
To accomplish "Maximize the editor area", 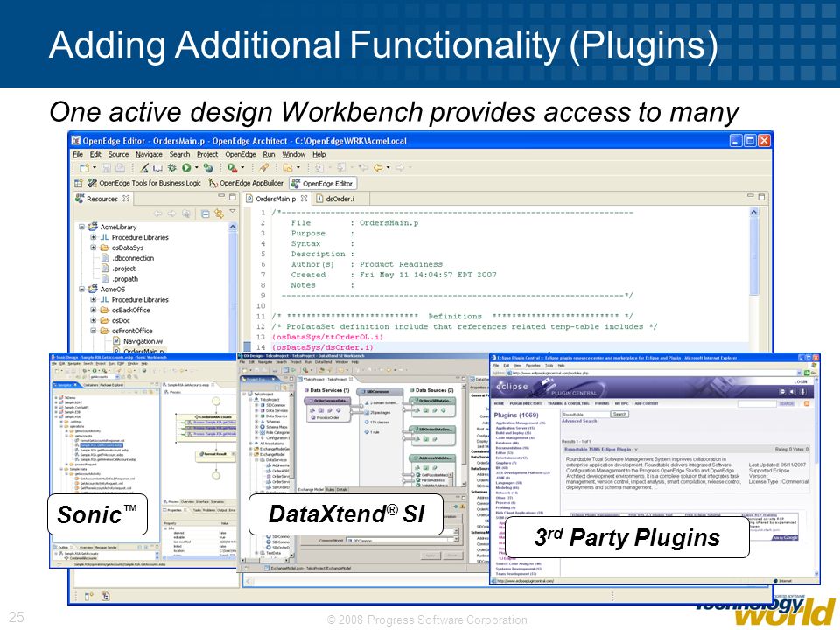I will pyautogui.click(x=761, y=197).
